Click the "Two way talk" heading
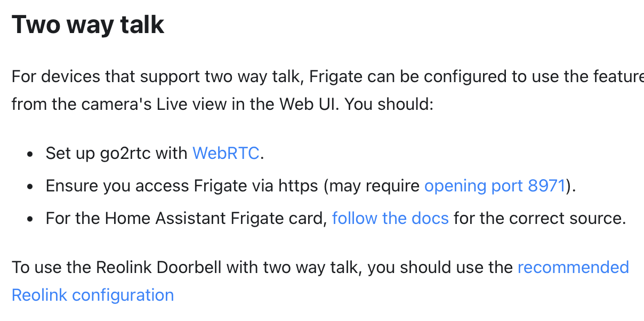Screen dimensions: 644x321 coord(88,25)
